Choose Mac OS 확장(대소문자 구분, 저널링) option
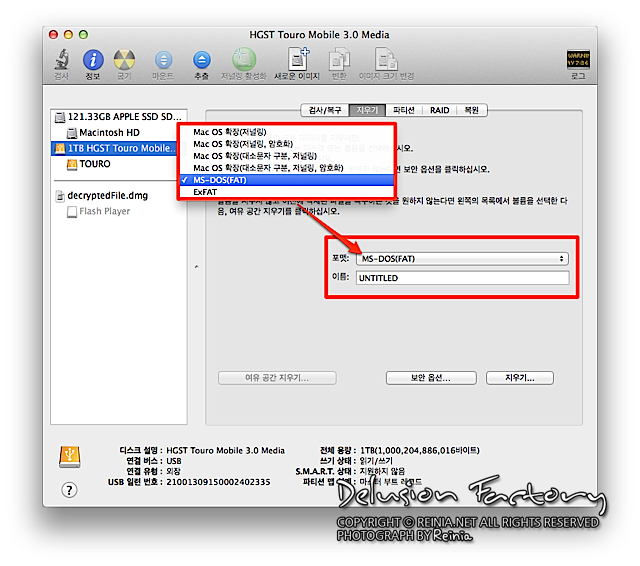 287,156
